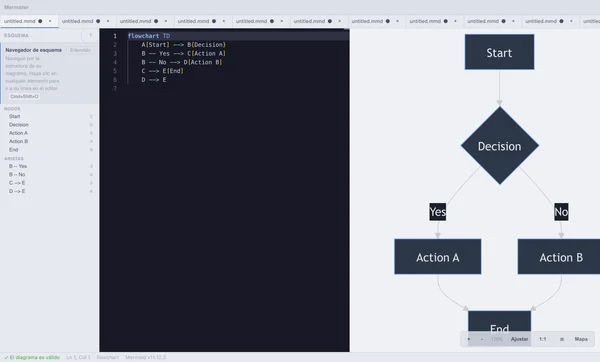This screenshot has height=362, width=600.
Task: Click the Action A node in the diagram preview
Action: click(x=438, y=257)
